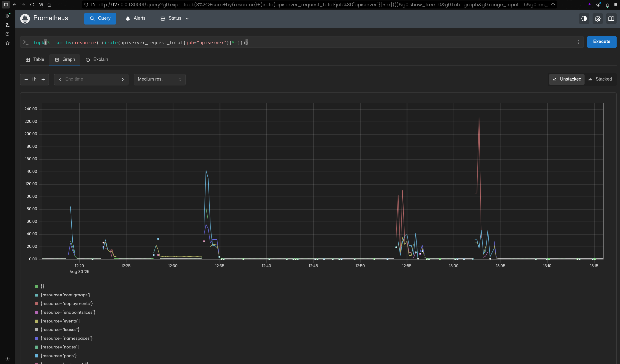Toggle the leases series in legend
Image resolution: width=620 pixels, height=364 pixels.
coord(57,330)
